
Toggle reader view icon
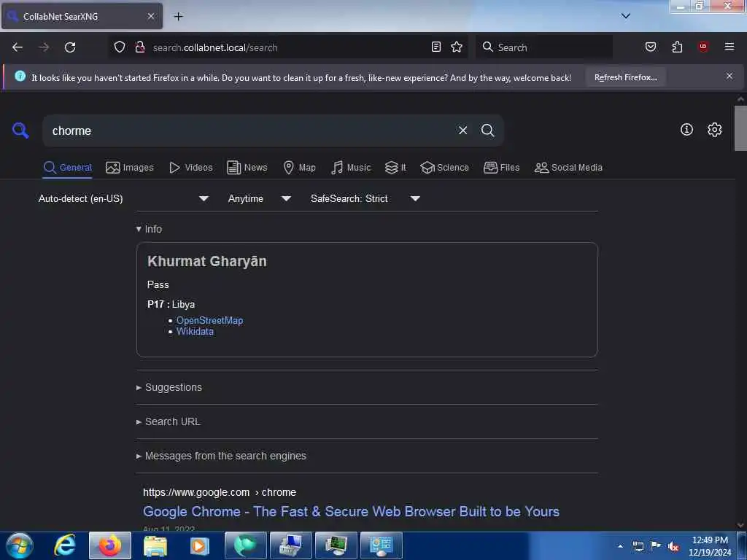pos(436,47)
